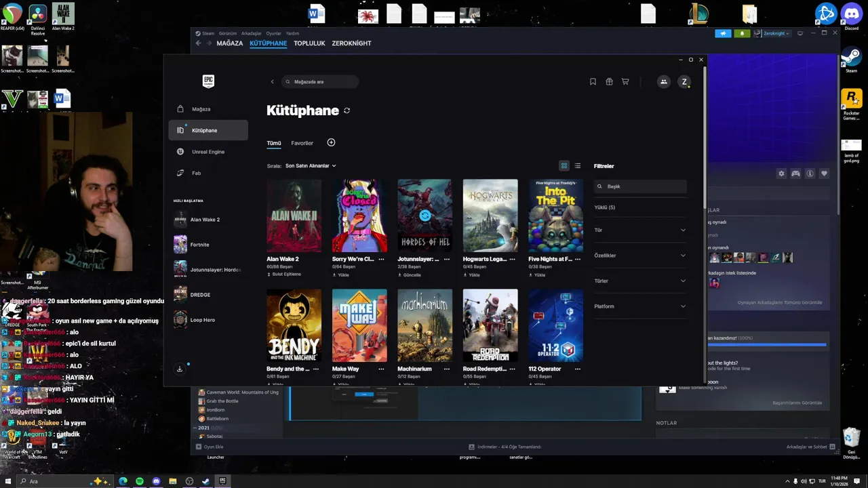Open Mağaza in Epic sidebar

[x=208, y=109]
